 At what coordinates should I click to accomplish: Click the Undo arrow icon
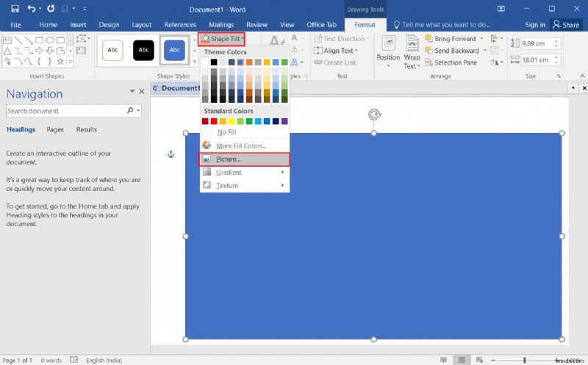pyautogui.click(x=31, y=9)
